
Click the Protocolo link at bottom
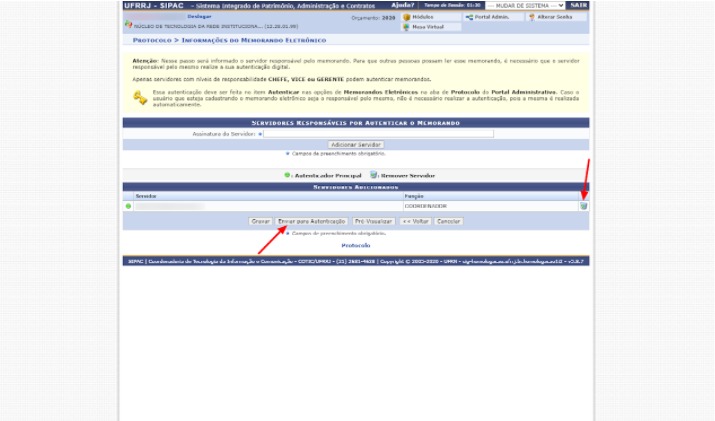pyautogui.click(x=356, y=245)
